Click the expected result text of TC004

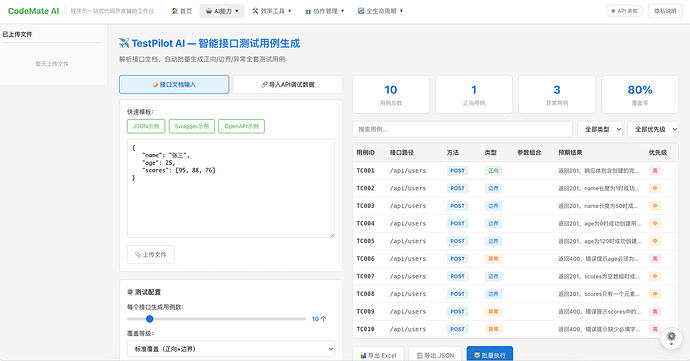(599, 223)
